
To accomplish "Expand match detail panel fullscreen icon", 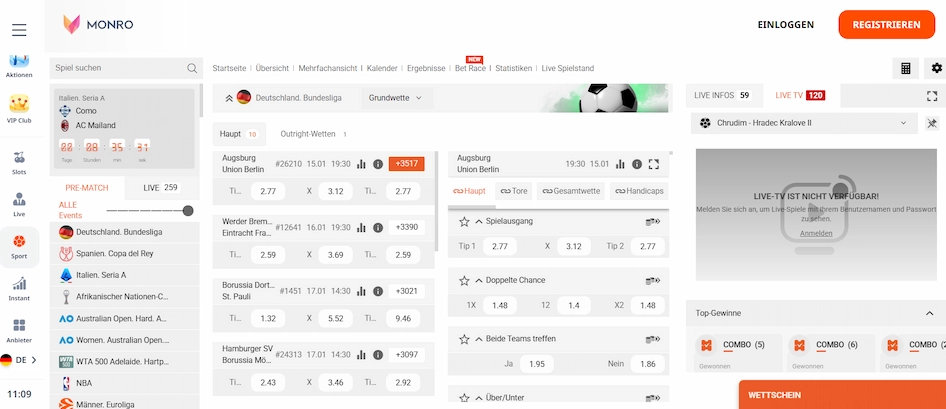I will (x=654, y=164).
